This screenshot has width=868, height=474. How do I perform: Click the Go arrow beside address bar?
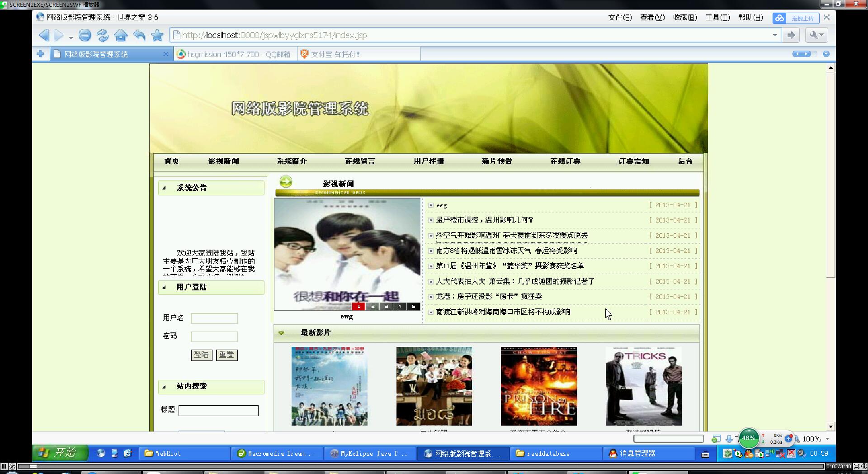pos(791,35)
